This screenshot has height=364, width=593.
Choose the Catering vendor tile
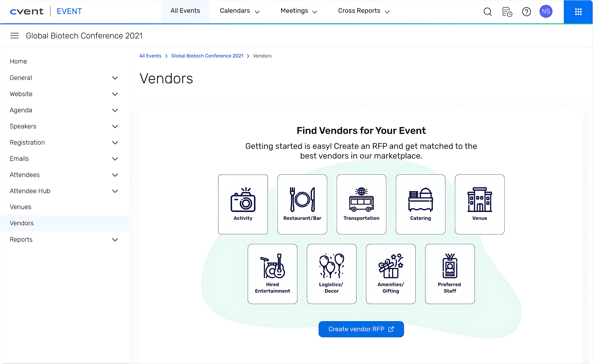pyautogui.click(x=420, y=204)
